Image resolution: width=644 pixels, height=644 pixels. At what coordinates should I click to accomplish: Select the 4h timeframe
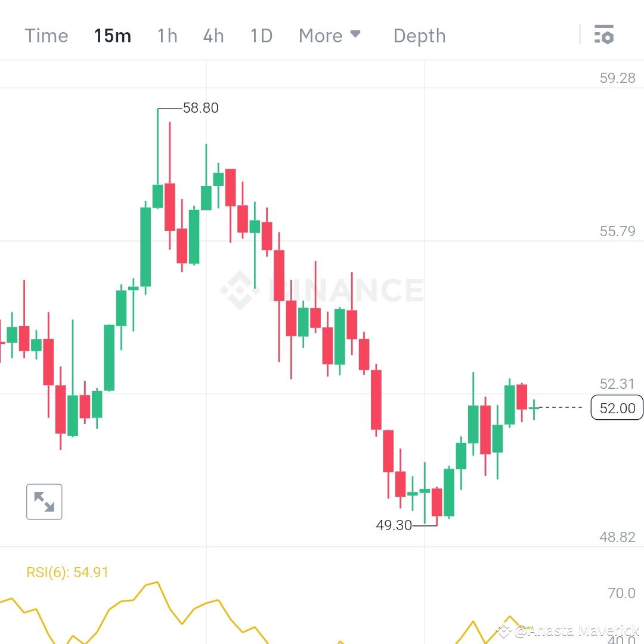point(213,36)
